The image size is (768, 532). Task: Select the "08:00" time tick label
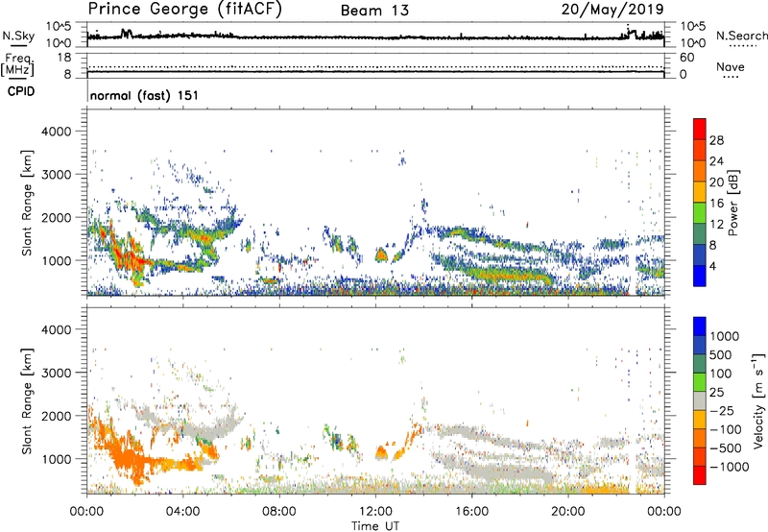[x=279, y=512]
